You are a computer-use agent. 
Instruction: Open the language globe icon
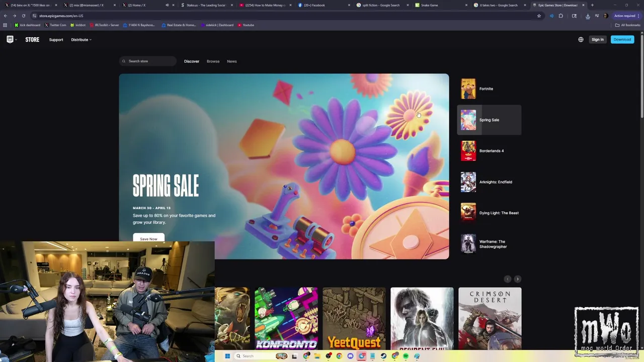coord(581,39)
